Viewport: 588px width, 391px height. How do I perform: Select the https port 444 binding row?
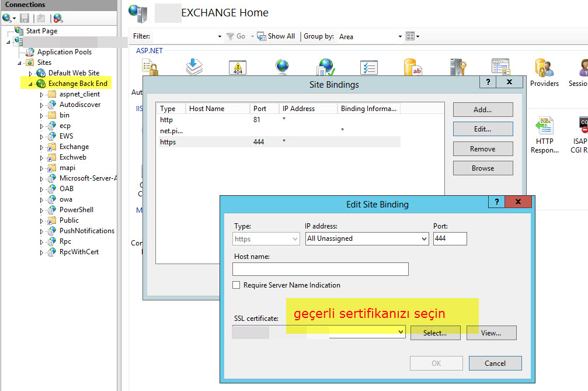point(279,142)
